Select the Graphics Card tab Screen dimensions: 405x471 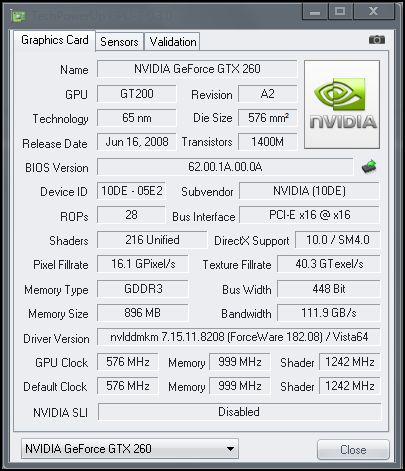click(x=55, y=40)
